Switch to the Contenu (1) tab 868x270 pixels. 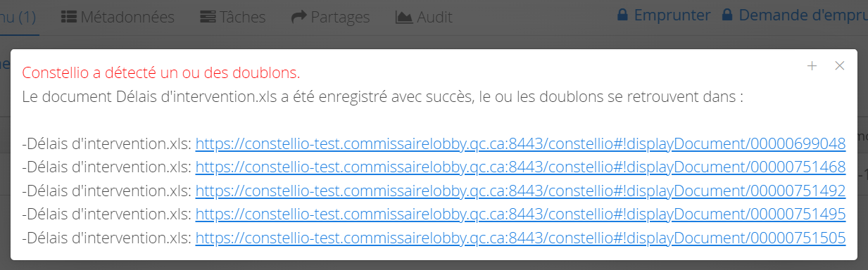[18, 16]
